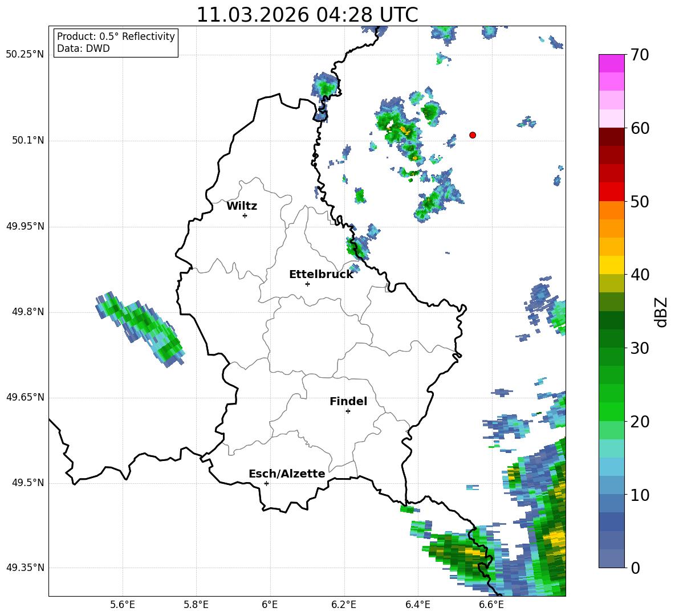675x616 pixels.
Task: Click the 50.25°N latitude label
Action: pyautogui.click(x=25, y=55)
